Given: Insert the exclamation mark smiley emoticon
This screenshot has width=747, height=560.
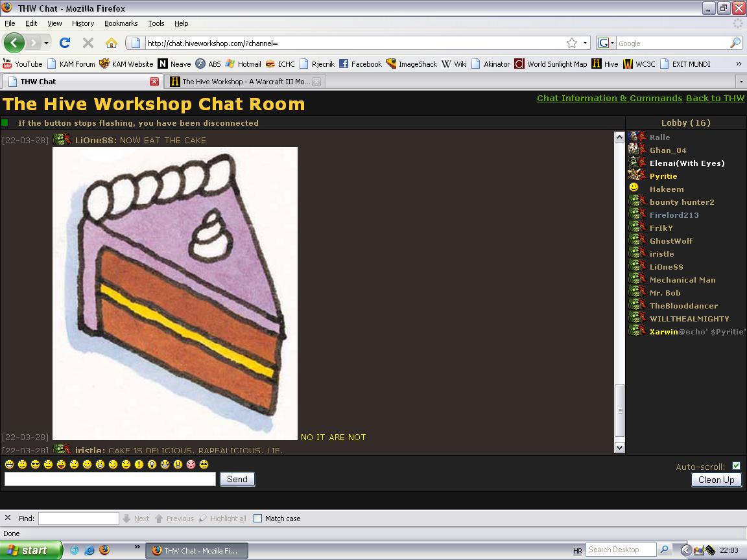Looking at the screenshot, I should pos(139,464).
